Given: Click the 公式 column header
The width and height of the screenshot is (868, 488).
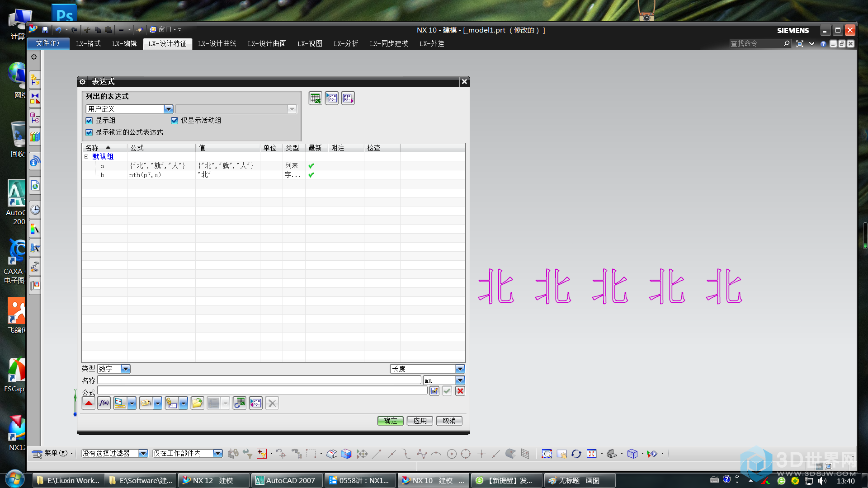Looking at the screenshot, I should coord(161,148).
